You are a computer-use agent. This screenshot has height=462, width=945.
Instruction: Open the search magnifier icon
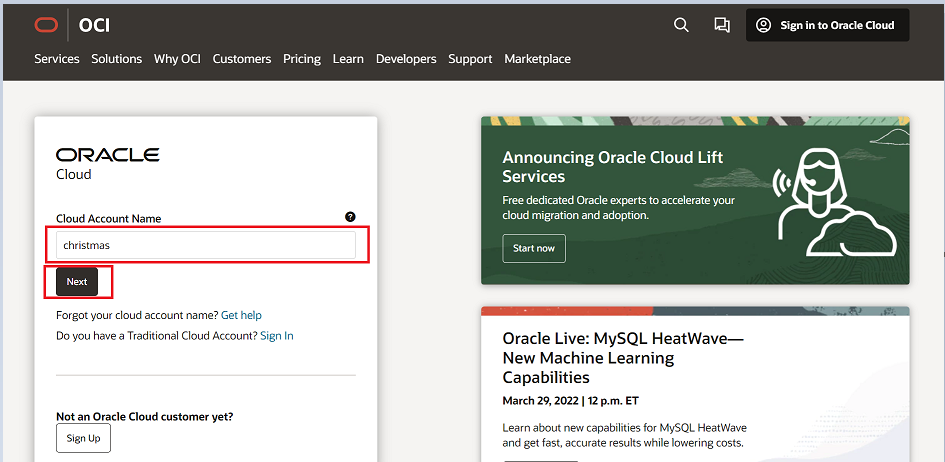[681, 25]
